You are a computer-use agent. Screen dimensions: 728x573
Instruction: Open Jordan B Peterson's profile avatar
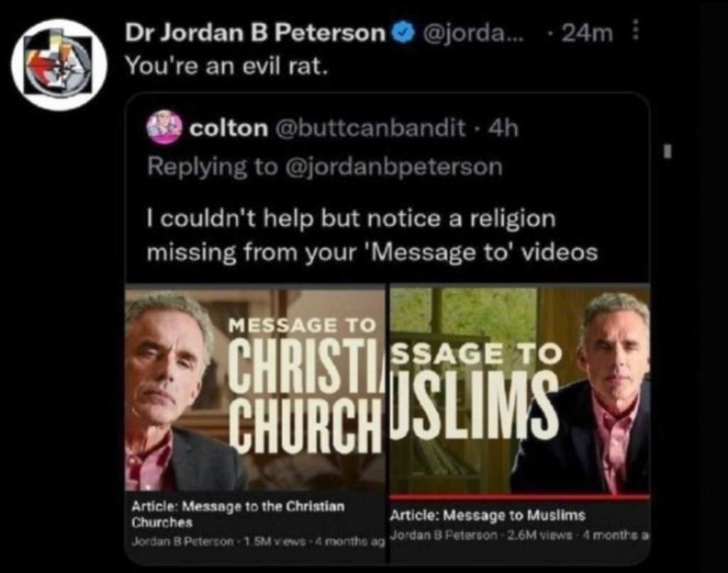point(60,65)
